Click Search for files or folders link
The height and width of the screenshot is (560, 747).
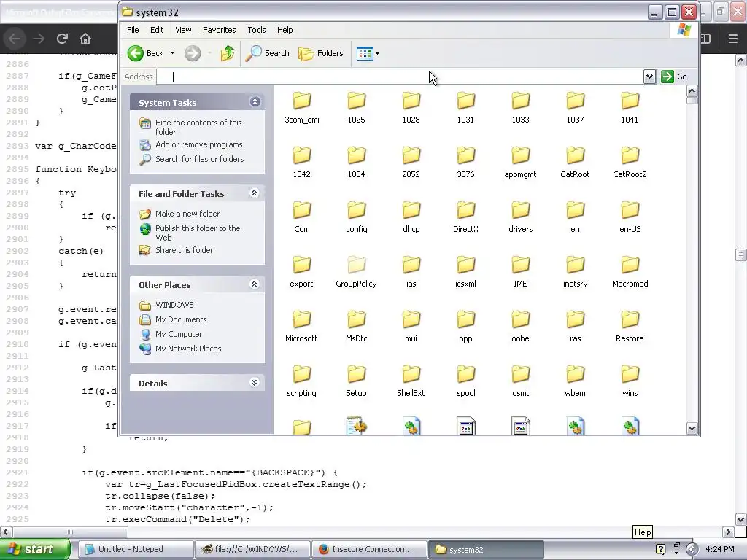pos(199,159)
